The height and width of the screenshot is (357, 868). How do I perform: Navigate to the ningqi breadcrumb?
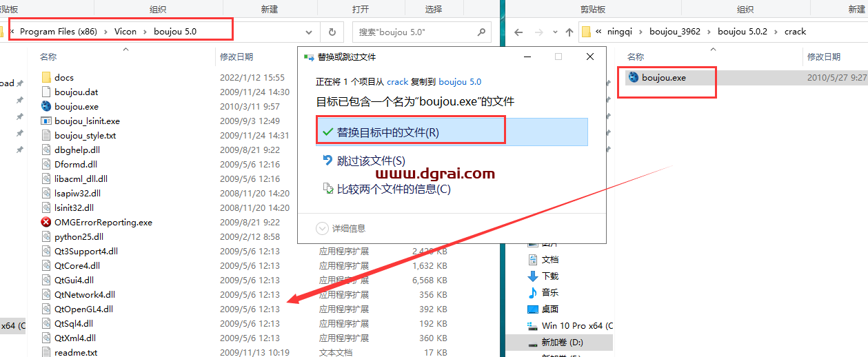point(619,32)
